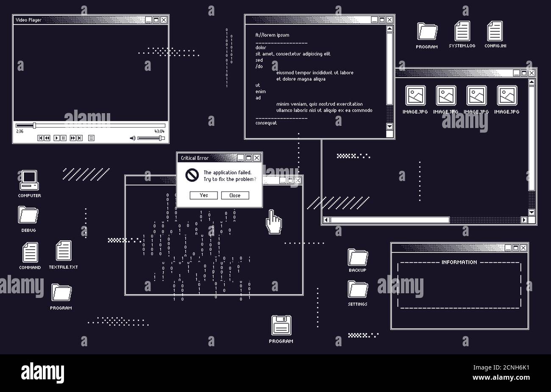551x392 pixels.
Task: Click 'The application failed.' message text
Action: coord(228,172)
